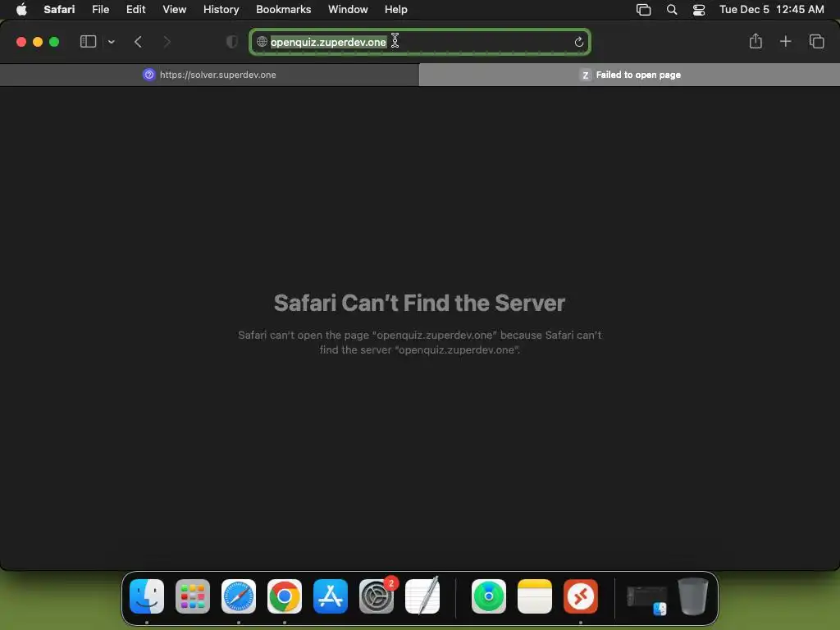Open the File menu
The height and width of the screenshot is (630, 840).
tap(100, 10)
